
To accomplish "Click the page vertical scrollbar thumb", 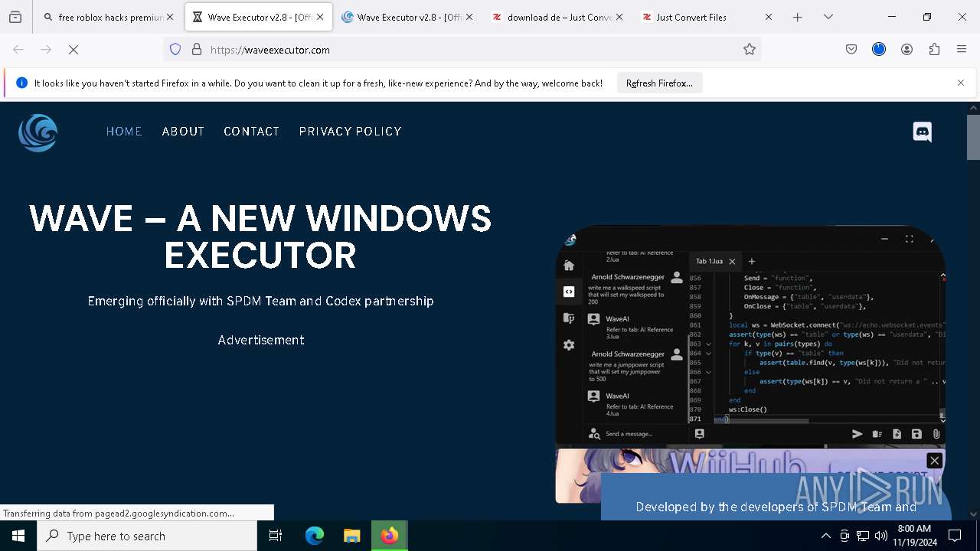I will (x=973, y=138).
